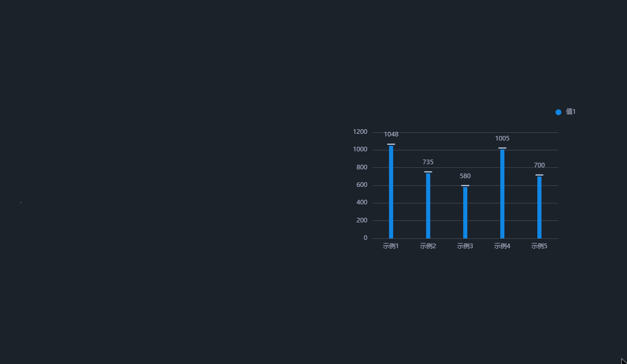The height and width of the screenshot is (364, 627).
Task: Click the 1005 value label
Action: pos(502,138)
